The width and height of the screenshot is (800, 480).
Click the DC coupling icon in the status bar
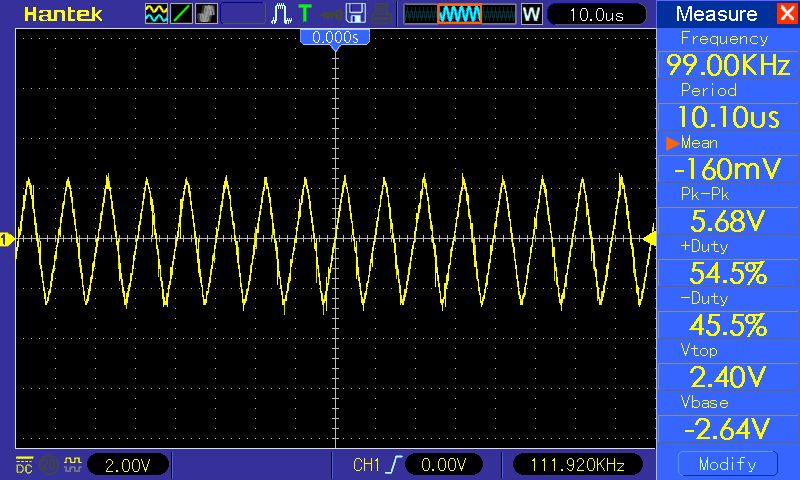(x=24, y=465)
